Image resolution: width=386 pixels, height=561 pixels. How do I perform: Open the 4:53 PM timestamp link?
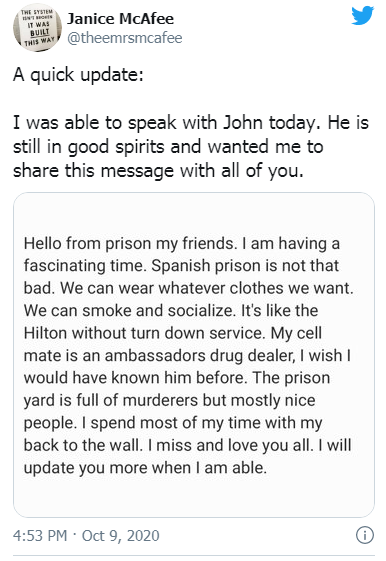(x=40, y=536)
